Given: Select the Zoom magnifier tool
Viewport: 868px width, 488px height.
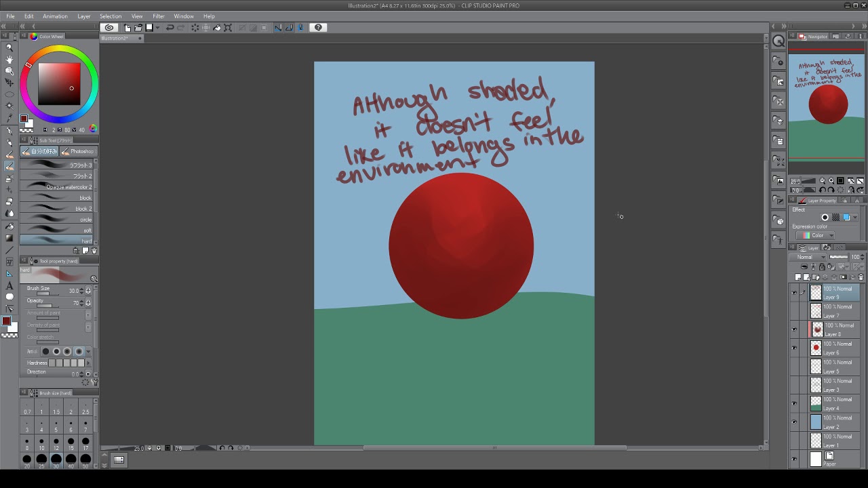Looking at the screenshot, I should [x=9, y=47].
